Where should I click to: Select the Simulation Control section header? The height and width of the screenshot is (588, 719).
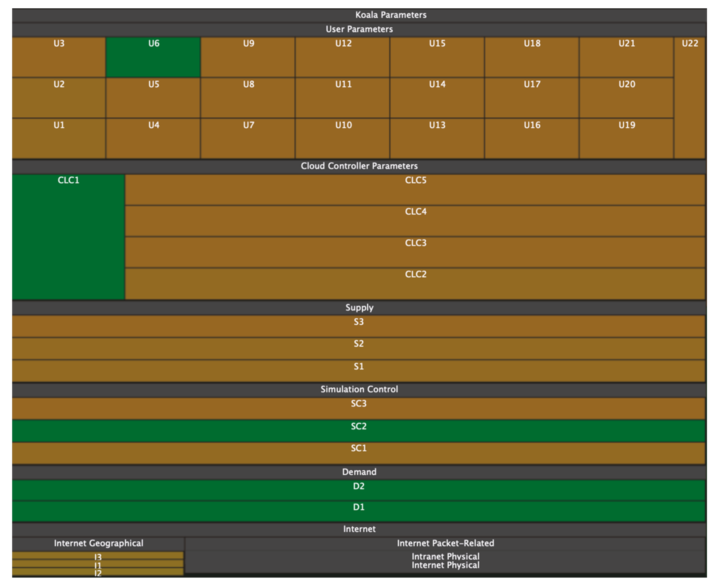(x=359, y=389)
